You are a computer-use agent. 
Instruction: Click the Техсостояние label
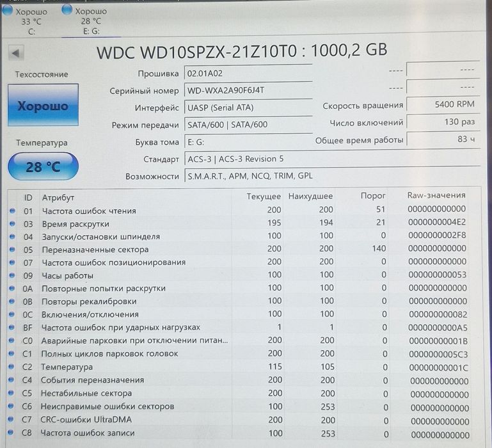pos(42,74)
